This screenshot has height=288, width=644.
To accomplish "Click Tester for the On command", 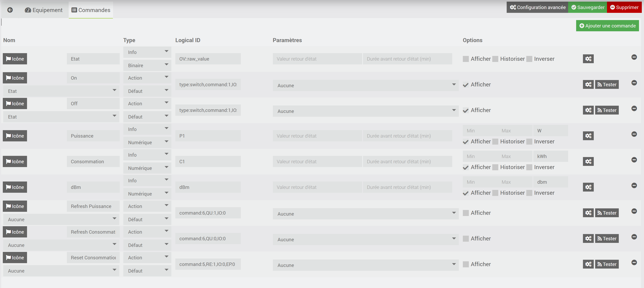I will pyautogui.click(x=607, y=85).
